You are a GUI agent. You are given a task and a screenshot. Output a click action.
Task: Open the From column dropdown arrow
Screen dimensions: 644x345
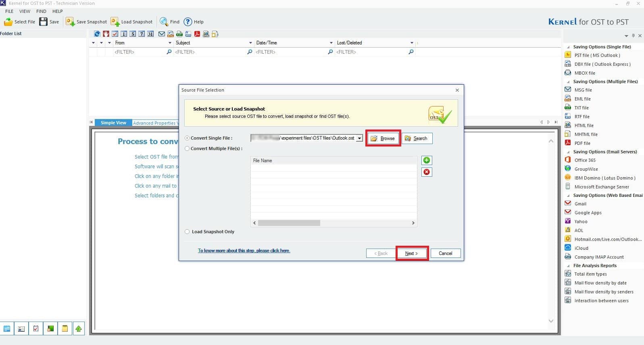tap(170, 43)
